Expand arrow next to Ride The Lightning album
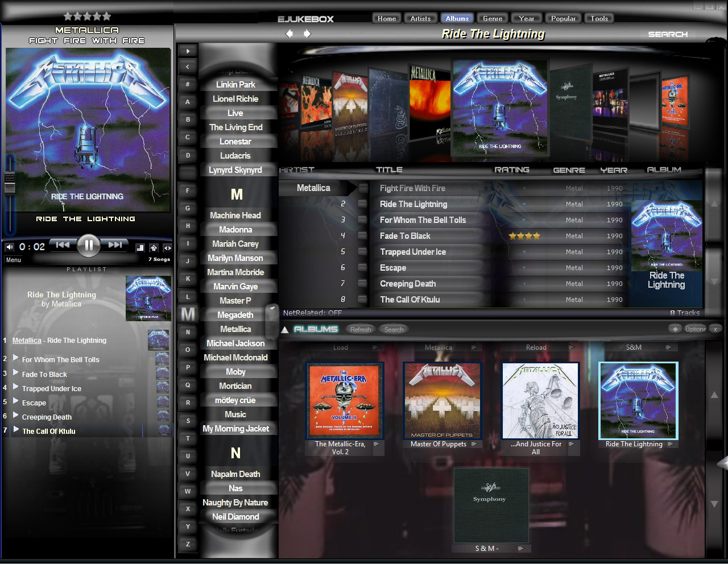This screenshot has height=564, width=728. click(x=671, y=444)
